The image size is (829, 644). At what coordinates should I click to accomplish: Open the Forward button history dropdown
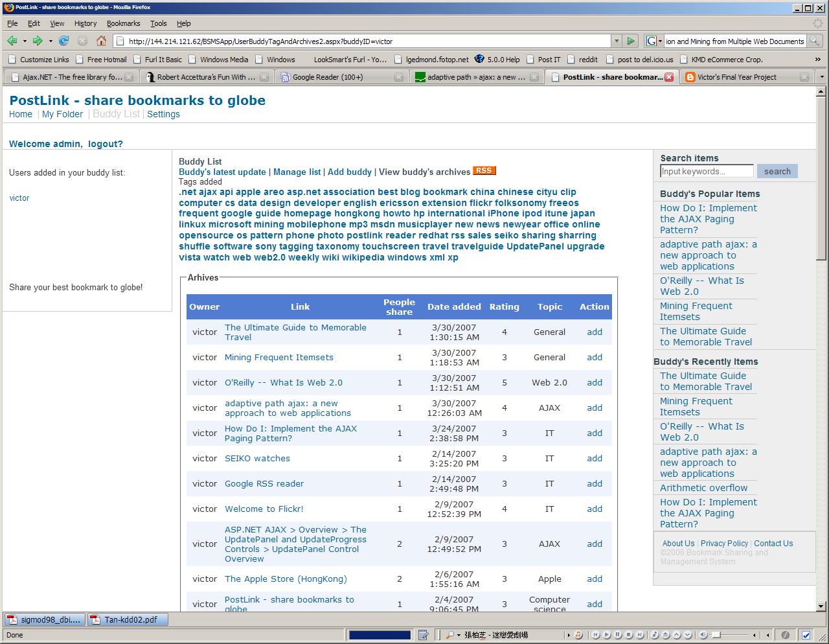coord(51,41)
